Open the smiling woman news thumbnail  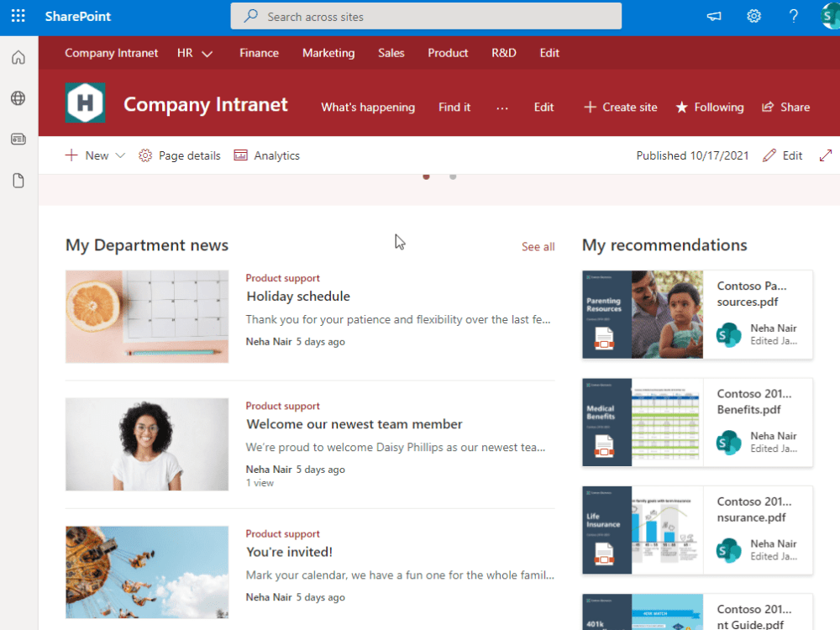(x=147, y=444)
